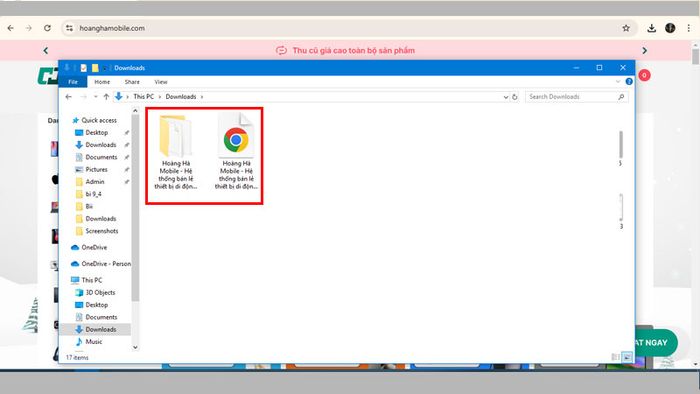Select Pictures in navigation pane
The image size is (700, 394).
[92, 170]
